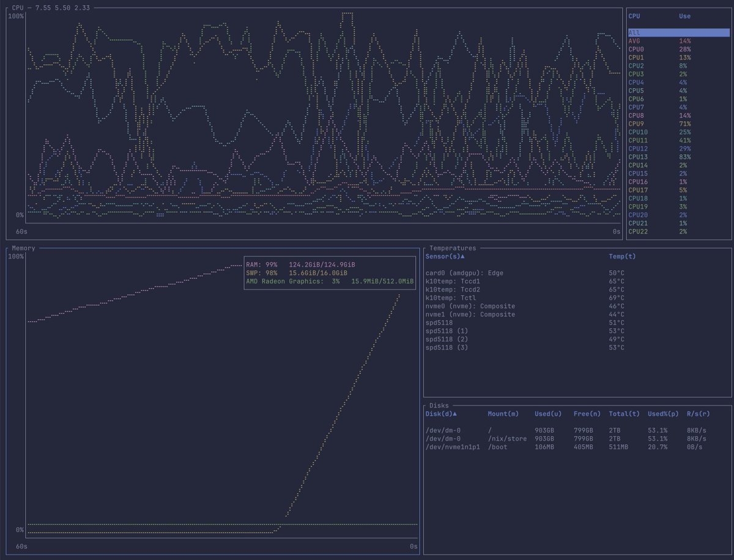Select the spd5118 (3) sensor row
Image resolution: width=734 pixels, height=560 pixels.
(577, 347)
